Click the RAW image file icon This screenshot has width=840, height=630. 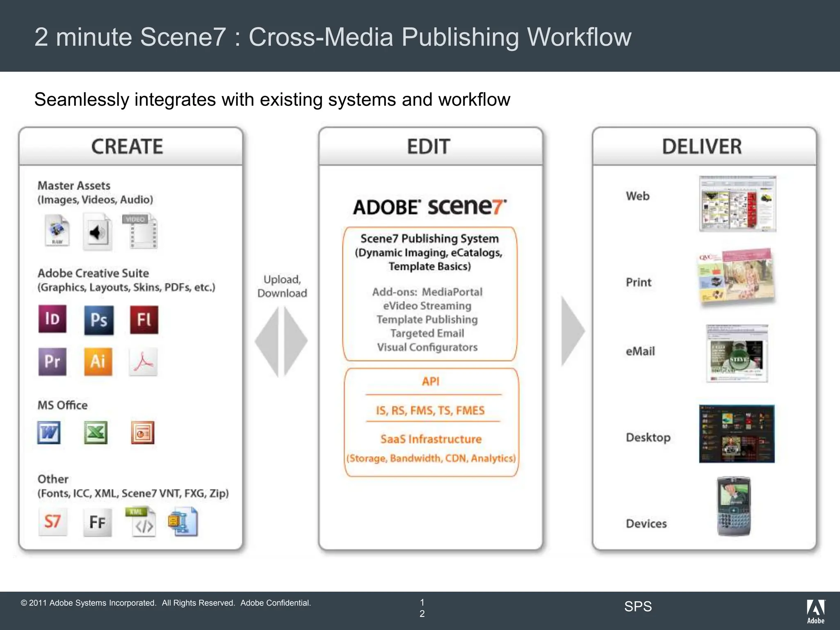pos(57,231)
